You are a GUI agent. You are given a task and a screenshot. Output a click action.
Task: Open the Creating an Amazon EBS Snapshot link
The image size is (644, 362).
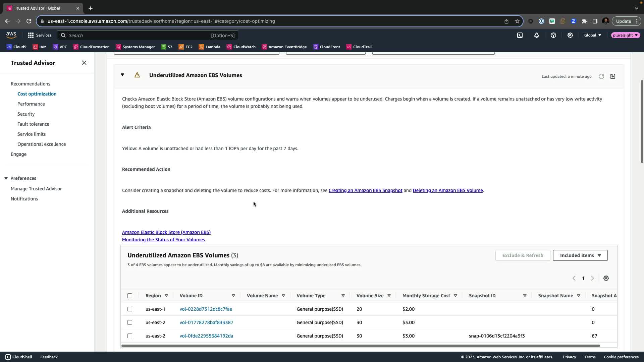[365, 190]
